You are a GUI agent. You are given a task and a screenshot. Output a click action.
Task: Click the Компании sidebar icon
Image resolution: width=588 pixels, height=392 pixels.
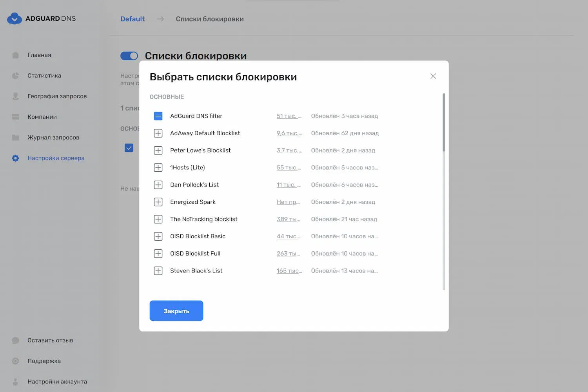point(16,117)
